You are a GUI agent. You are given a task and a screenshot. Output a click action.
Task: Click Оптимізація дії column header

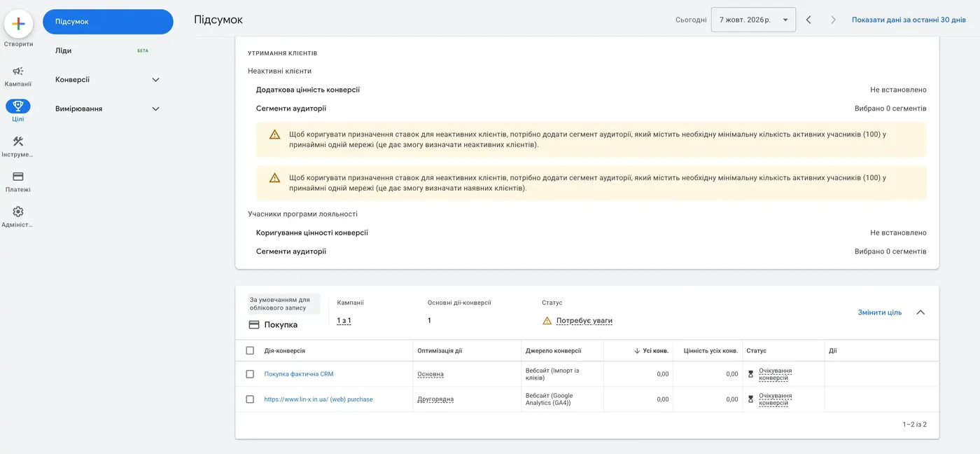click(440, 351)
